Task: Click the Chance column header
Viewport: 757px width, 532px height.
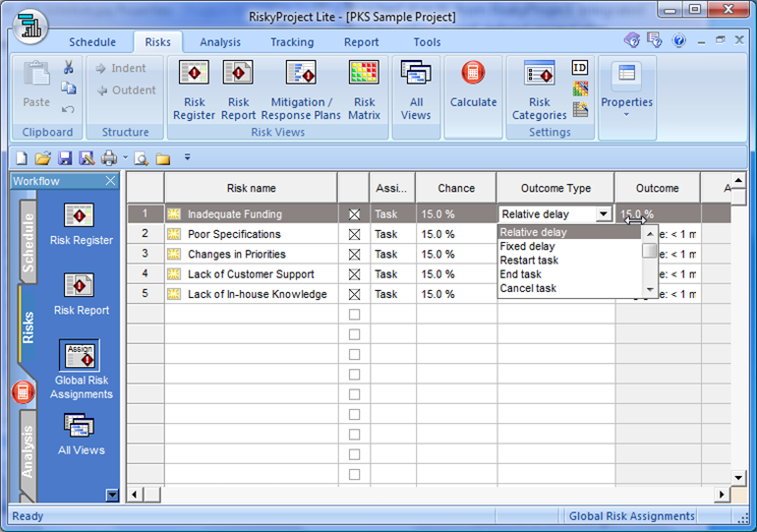Action: tap(455, 188)
